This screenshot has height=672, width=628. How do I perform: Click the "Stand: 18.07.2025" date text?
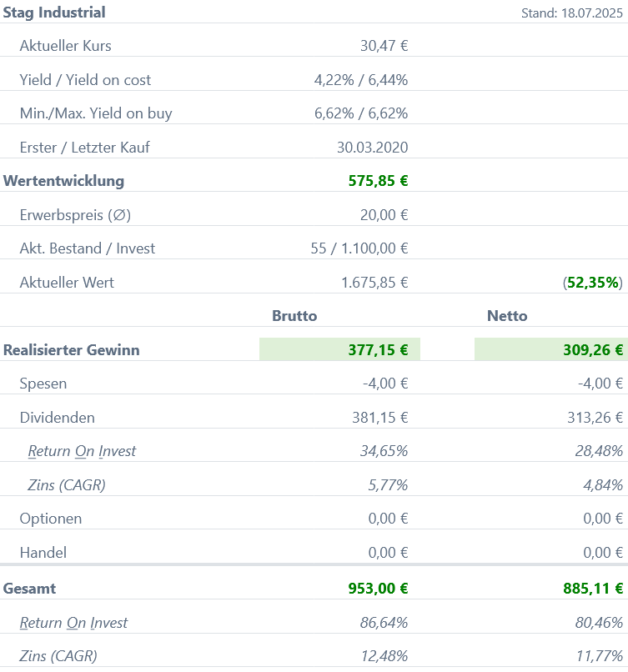571,13
